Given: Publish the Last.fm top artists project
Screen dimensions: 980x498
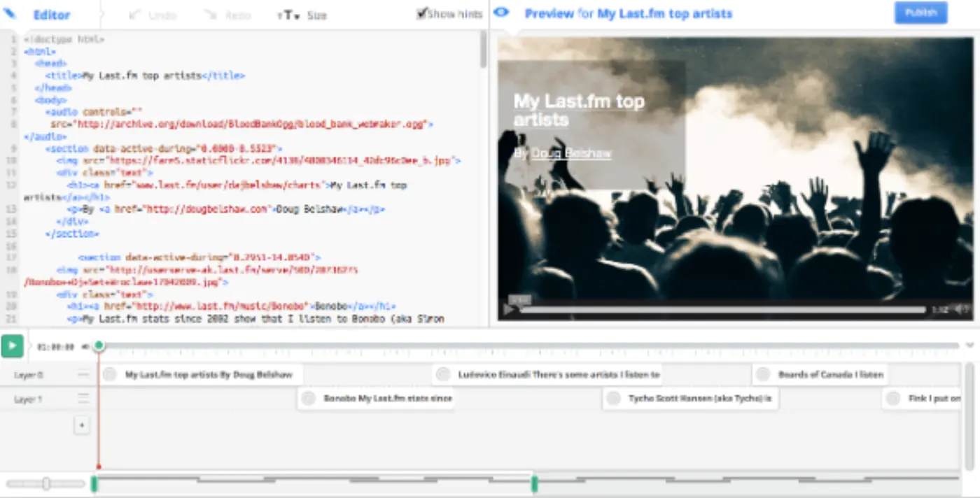Looking at the screenshot, I should click(x=920, y=13).
